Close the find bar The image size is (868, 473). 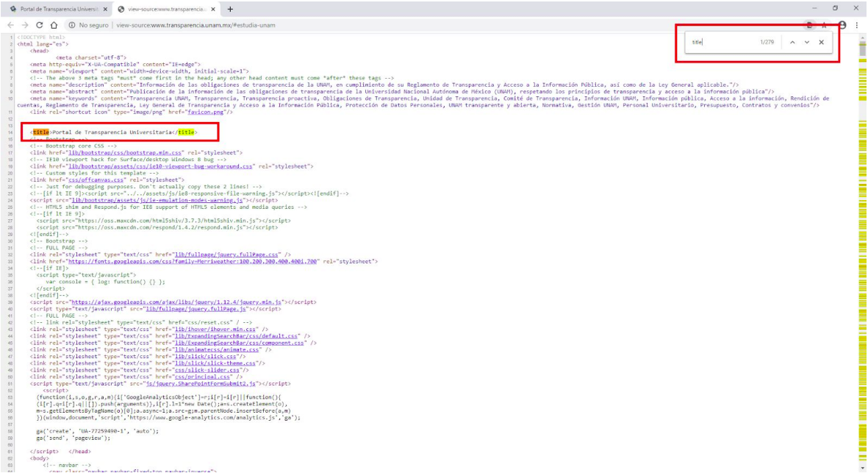click(822, 42)
